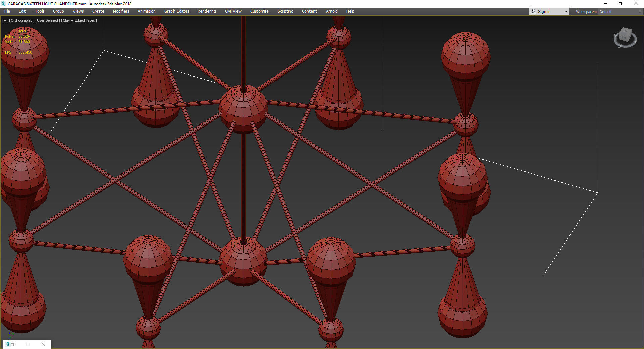
Task: Click the 3ds Max application icon in the title bar
Action: [3, 4]
